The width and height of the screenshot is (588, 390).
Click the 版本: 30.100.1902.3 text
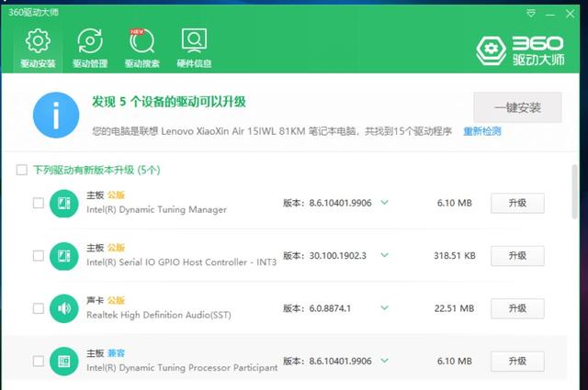coord(324,255)
